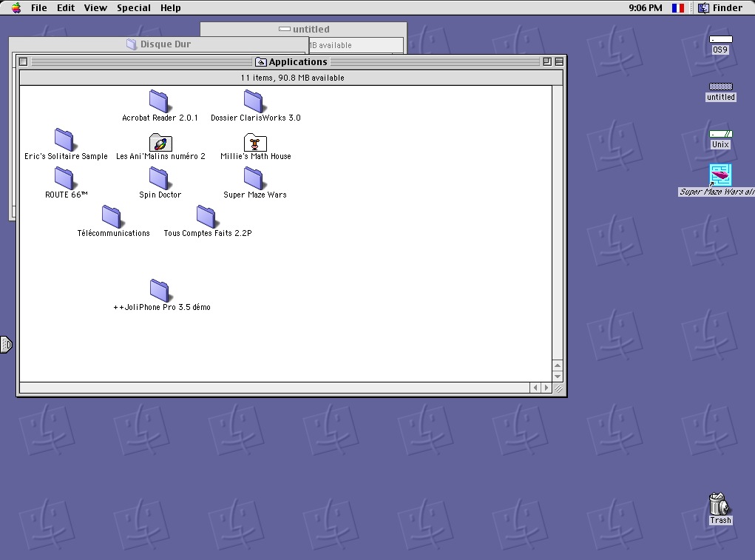Click the vertical scrollbar down arrow
The height and width of the screenshot is (560, 755).
(558, 376)
